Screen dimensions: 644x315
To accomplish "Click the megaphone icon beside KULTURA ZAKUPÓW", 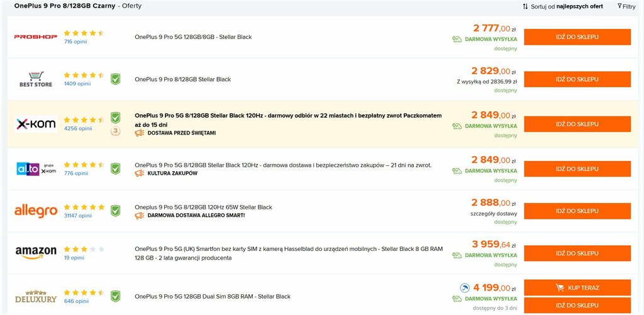I will tap(139, 174).
